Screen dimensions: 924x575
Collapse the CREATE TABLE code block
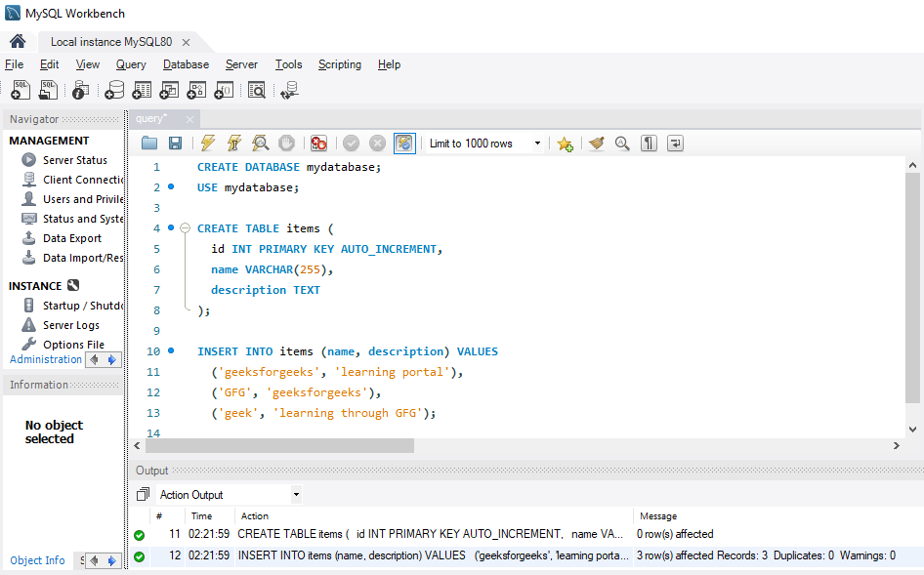tap(185, 228)
